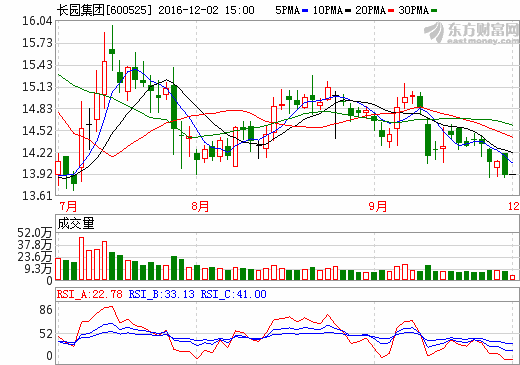Click the RSI_B:33.13 indicator value
Image resolution: width=520 pixels, height=365 pixels.
coord(161,294)
